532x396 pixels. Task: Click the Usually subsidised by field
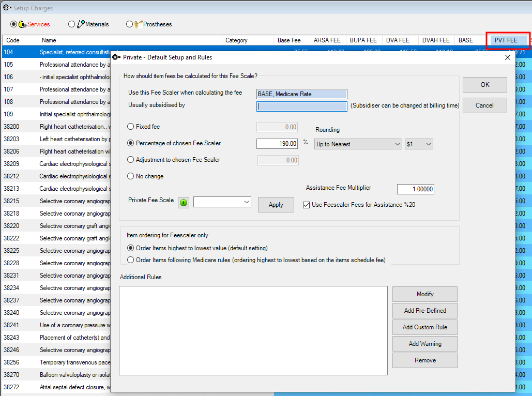[301, 106]
